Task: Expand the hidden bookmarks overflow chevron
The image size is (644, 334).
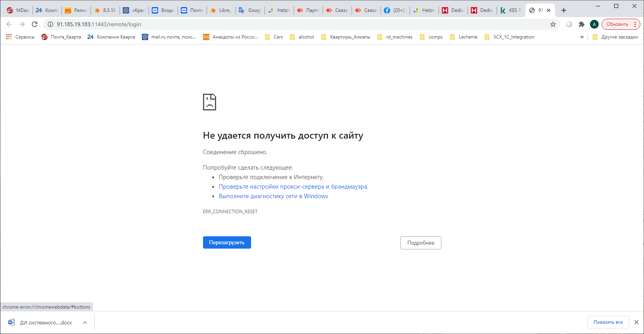Action: click(x=582, y=37)
